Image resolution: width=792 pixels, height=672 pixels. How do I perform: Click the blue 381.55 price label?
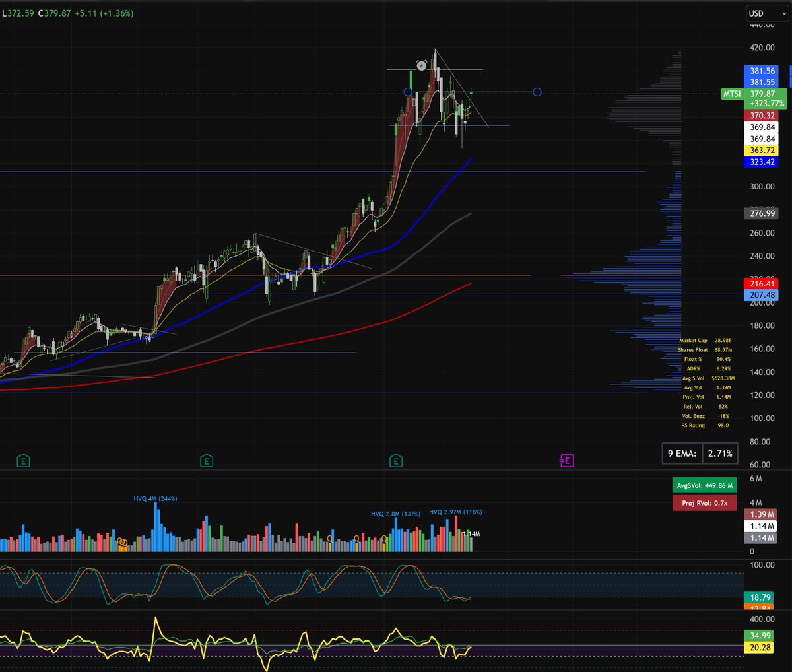point(762,82)
